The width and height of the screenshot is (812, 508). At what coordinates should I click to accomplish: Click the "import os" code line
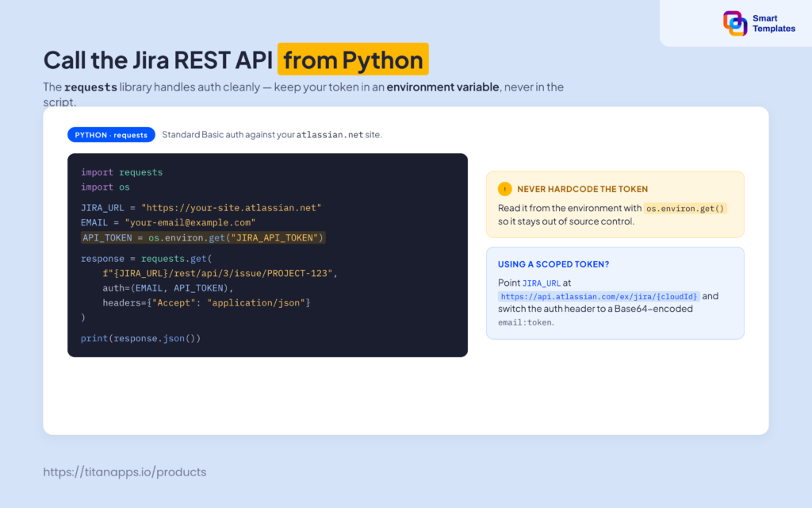105,187
